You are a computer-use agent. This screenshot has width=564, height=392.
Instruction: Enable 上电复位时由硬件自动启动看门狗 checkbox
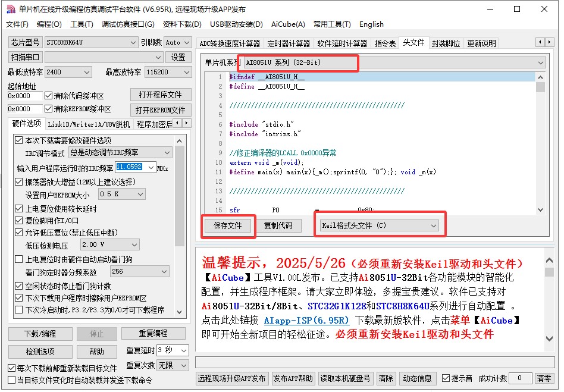coord(18,259)
